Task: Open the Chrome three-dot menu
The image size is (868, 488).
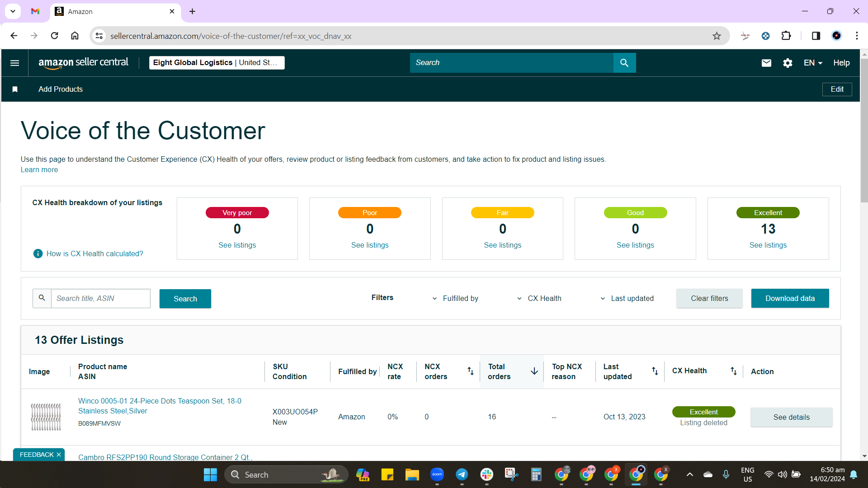Action: pos(857,36)
